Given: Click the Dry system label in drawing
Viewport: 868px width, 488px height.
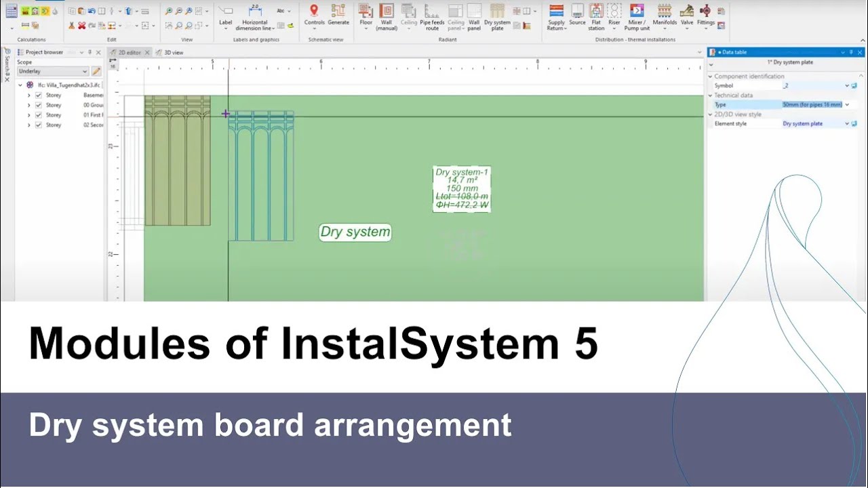Looking at the screenshot, I should (355, 232).
